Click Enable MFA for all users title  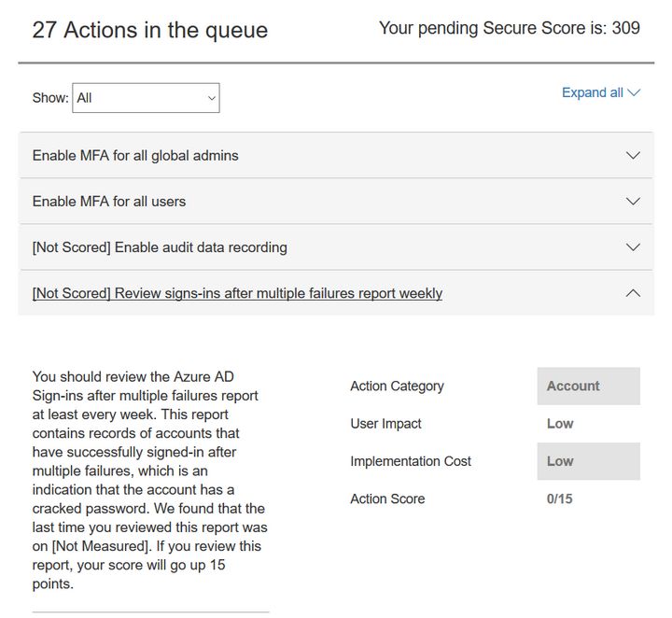(x=108, y=201)
